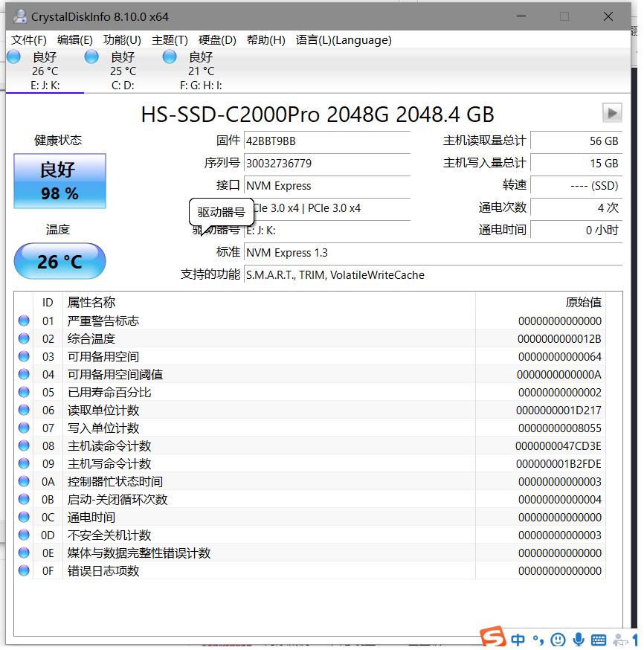Click blue health orb above 21 °C disk

click(170, 57)
